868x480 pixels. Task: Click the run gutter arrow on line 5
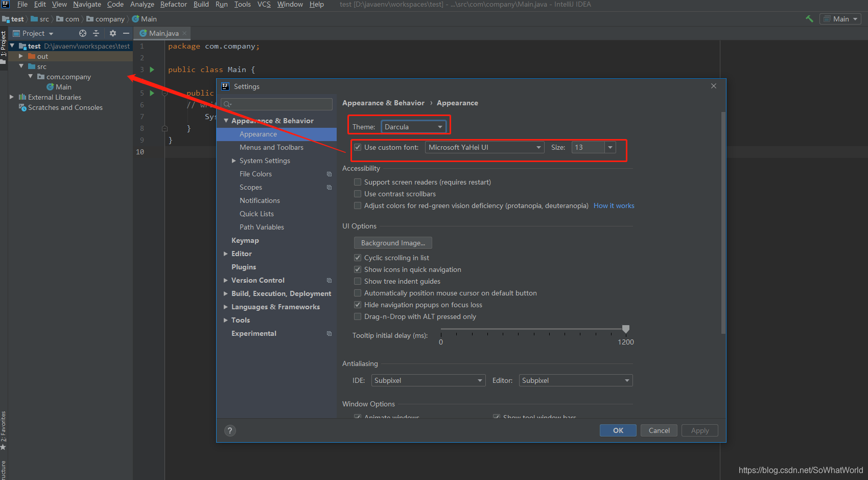coord(152,93)
